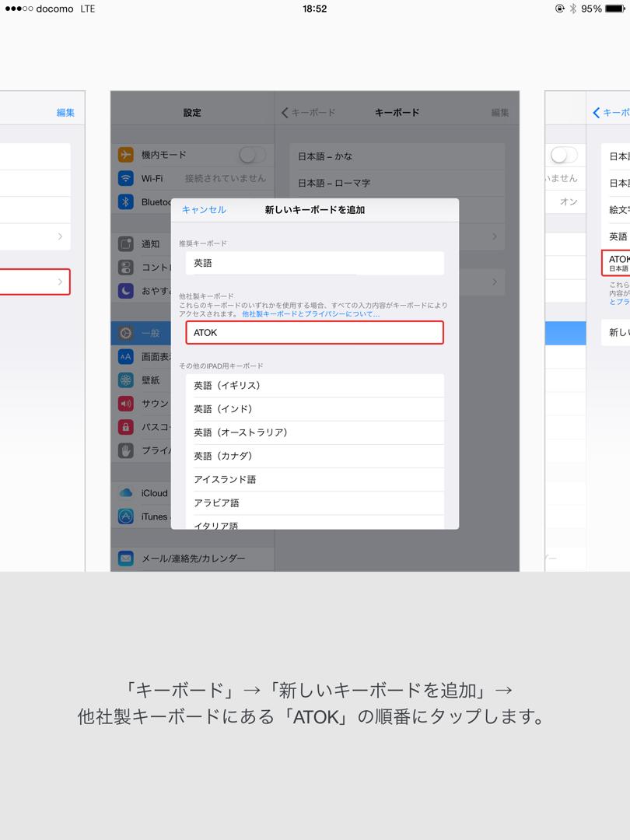Open 他社製キーボードとプライバシーについて link
This screenshot has width=630, height=840.
click(x=310, y=314)
